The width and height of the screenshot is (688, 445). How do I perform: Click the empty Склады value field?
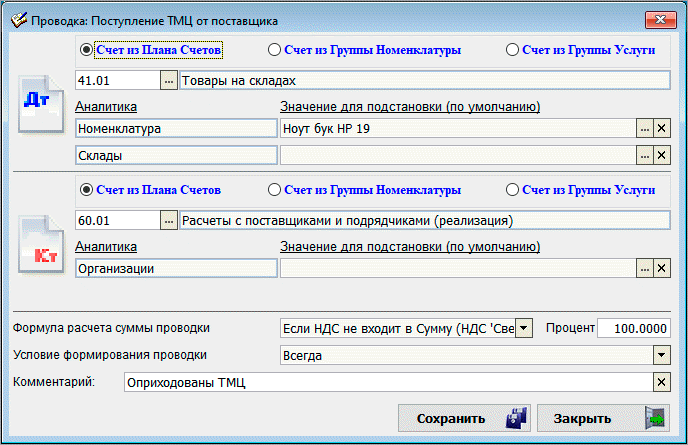click(x=458, y=155)
